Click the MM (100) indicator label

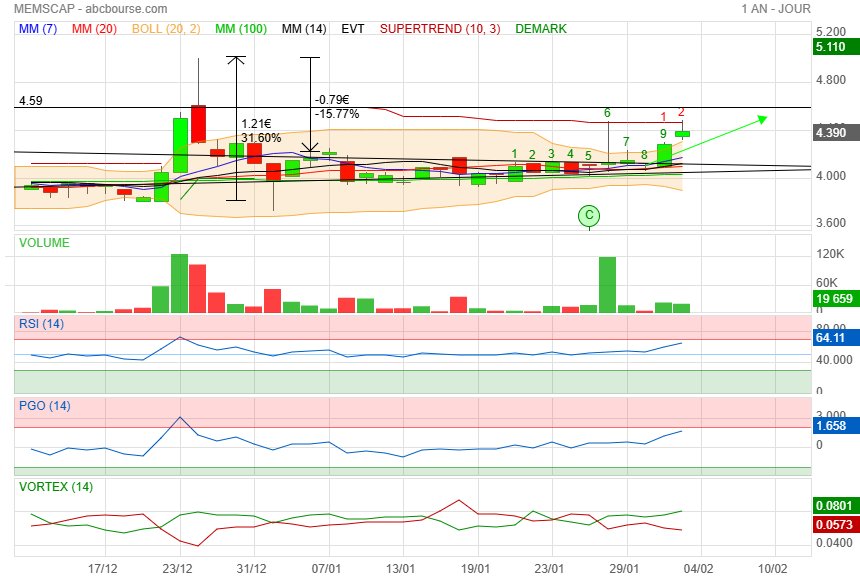(x=241, y=29)
